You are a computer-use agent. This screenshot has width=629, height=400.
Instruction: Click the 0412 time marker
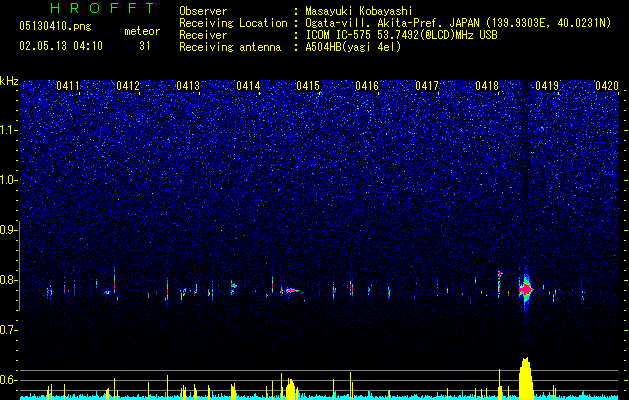[128, 86]
